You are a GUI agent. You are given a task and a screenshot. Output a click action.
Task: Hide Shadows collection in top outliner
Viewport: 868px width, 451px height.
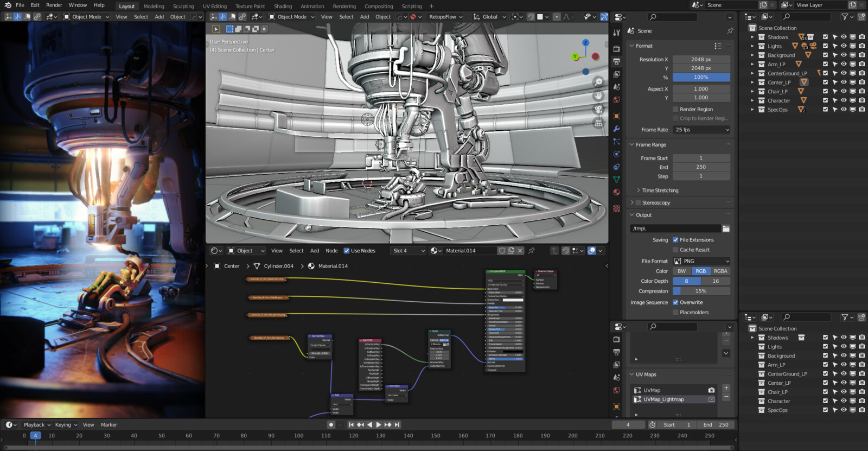(844, 37)
